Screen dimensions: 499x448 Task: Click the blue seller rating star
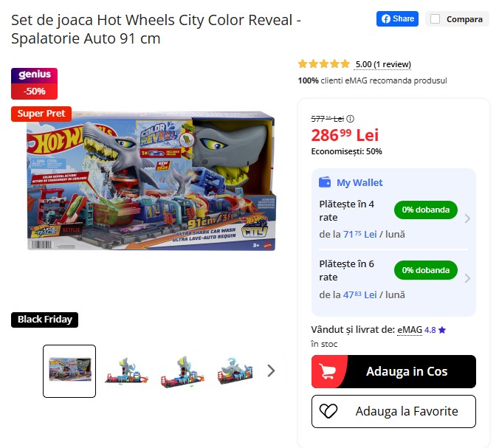441,330
